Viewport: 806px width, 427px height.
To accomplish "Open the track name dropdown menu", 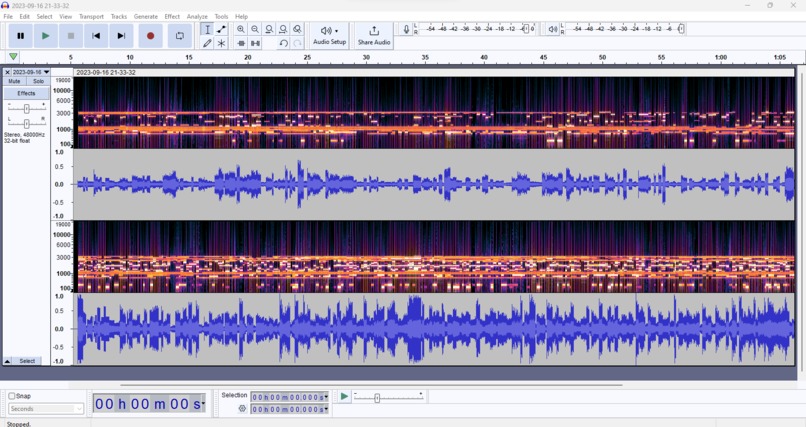I will tap(31, 72).
